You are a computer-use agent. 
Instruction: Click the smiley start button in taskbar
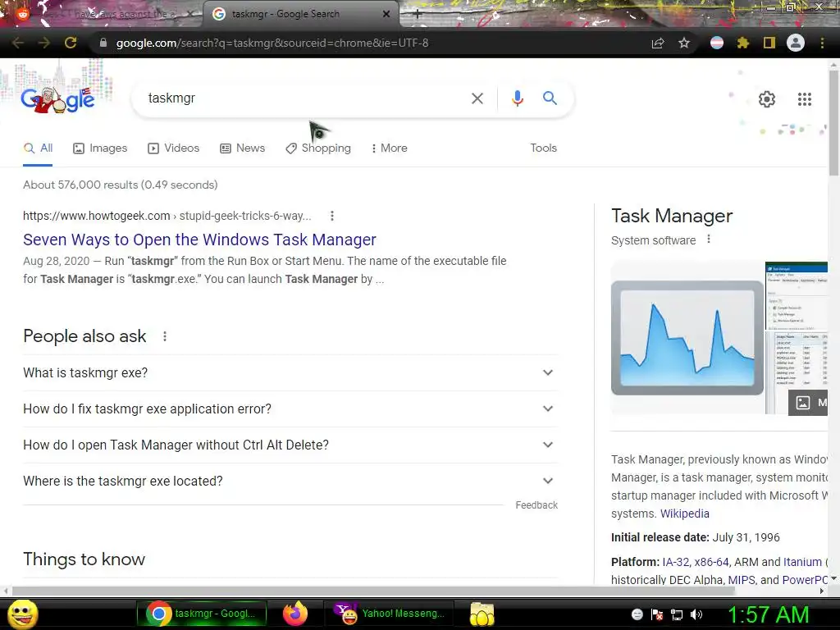coord(23,614)
